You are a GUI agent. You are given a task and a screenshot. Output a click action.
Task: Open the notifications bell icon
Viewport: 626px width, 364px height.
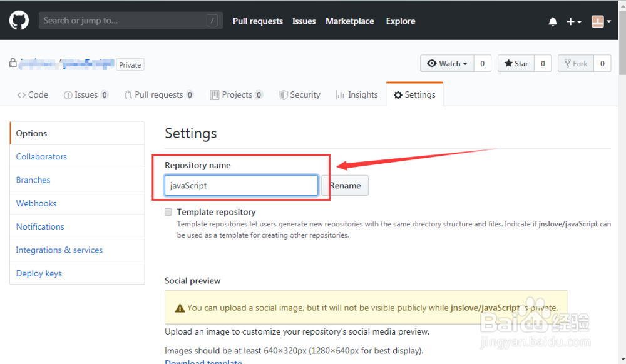coord(553,21)
